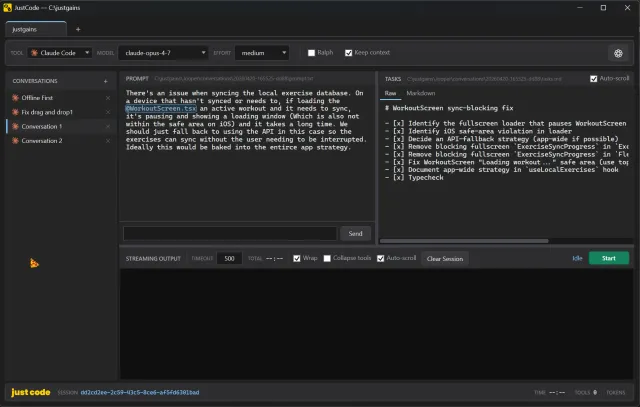The image size is (640, 407).
Task: Click the "Document app-wide strategy" task line
Action: [x=502, y=170]
